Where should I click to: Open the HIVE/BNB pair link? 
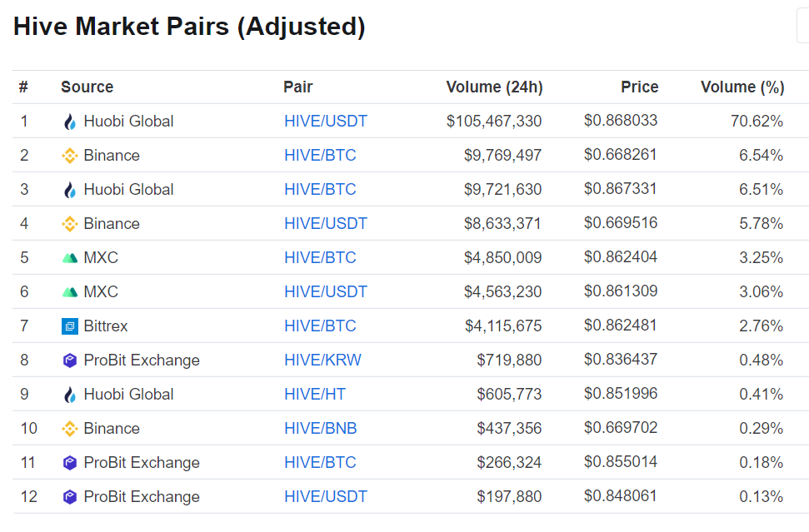pos(321,428)
